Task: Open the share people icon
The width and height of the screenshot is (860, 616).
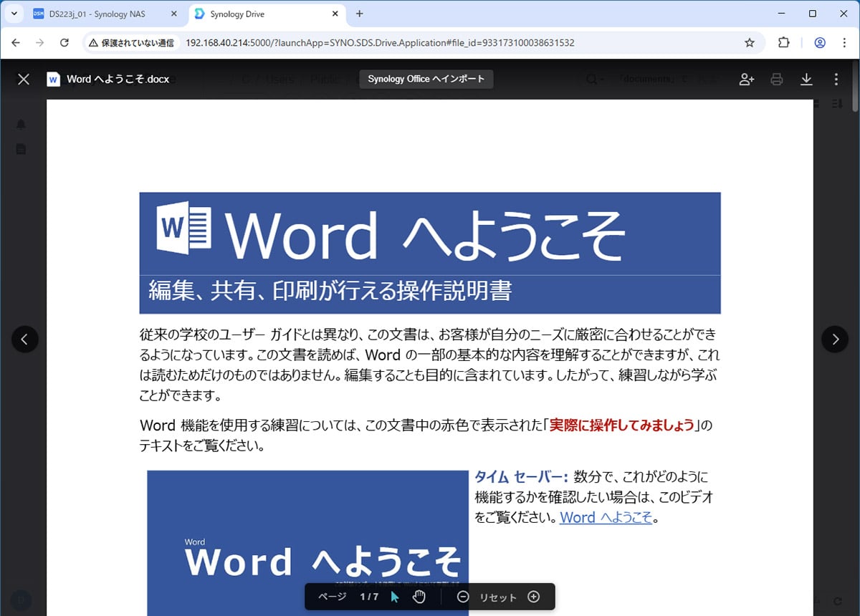Action: pos(747,79)
